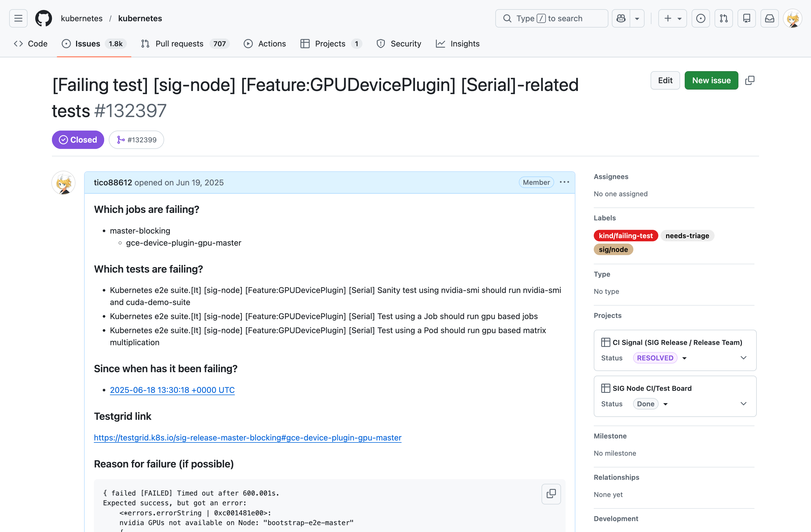Open the Create new plus dropdown

click(x=672, y=18)
